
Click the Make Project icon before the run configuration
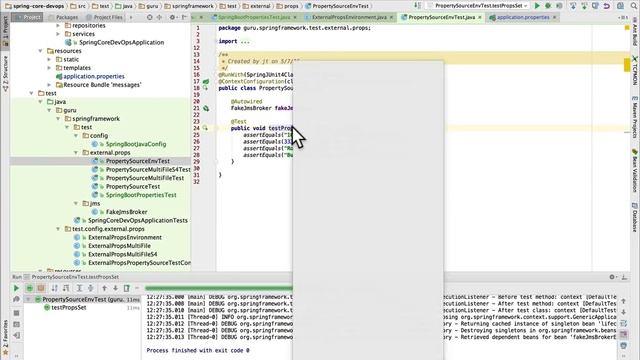point(418,6)
